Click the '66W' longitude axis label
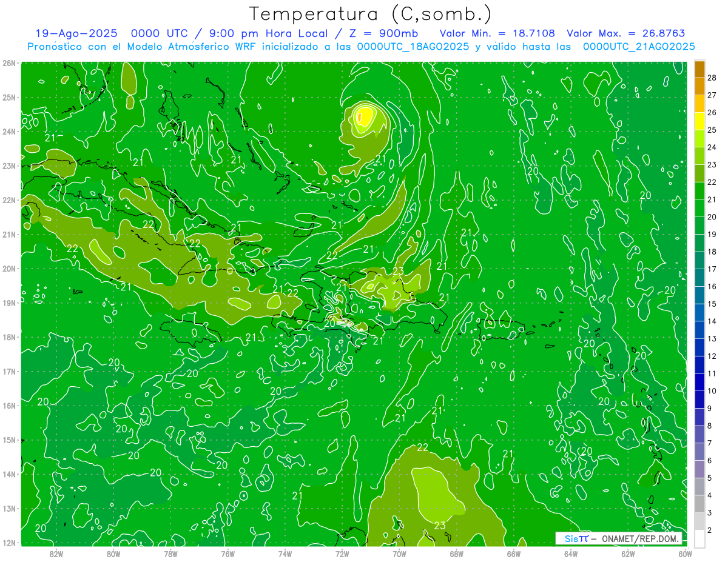Screen dimensions: 728x562 click(x=514, y=553)
